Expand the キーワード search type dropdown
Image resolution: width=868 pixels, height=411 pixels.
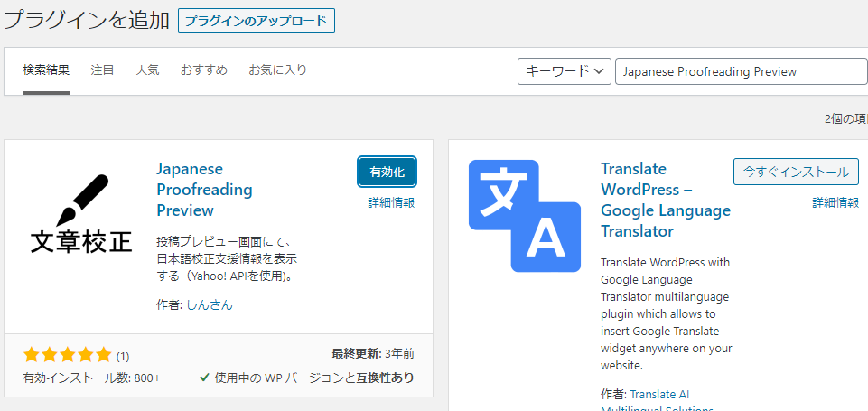tap(565, 71)
